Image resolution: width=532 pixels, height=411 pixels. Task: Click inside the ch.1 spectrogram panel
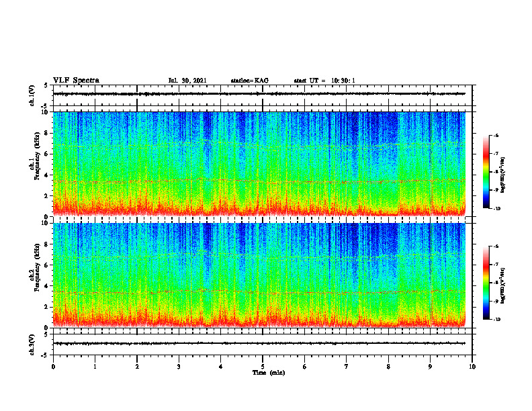[259, 164]
